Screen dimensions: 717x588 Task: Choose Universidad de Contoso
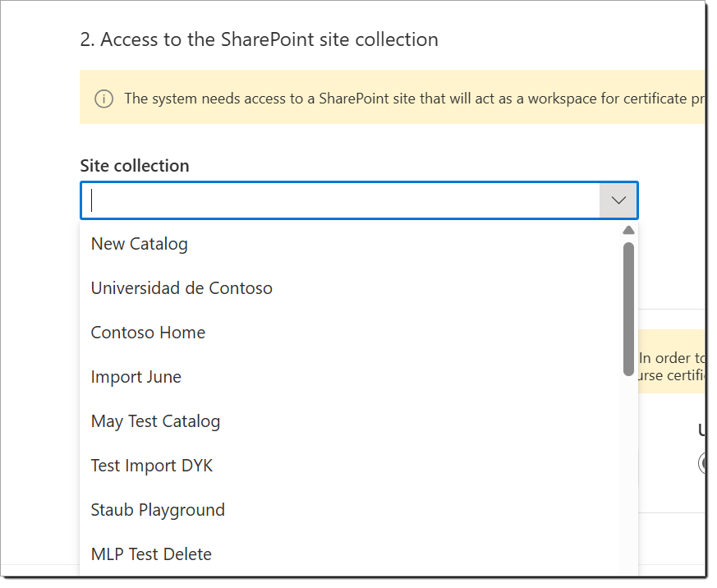tap(181, 288)
